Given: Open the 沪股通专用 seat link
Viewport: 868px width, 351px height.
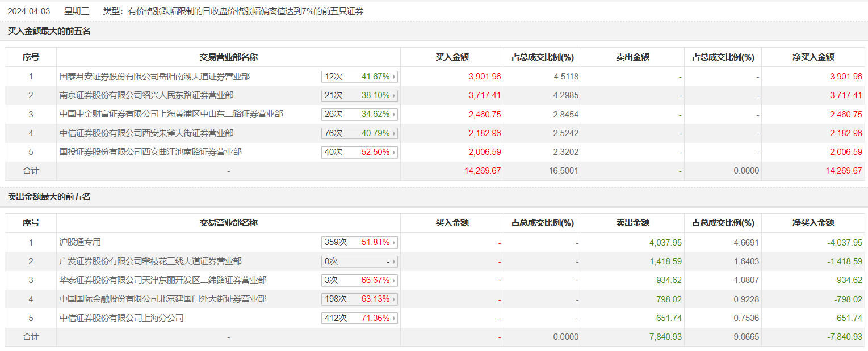Looking at the screenshot, I should [80, 242].
